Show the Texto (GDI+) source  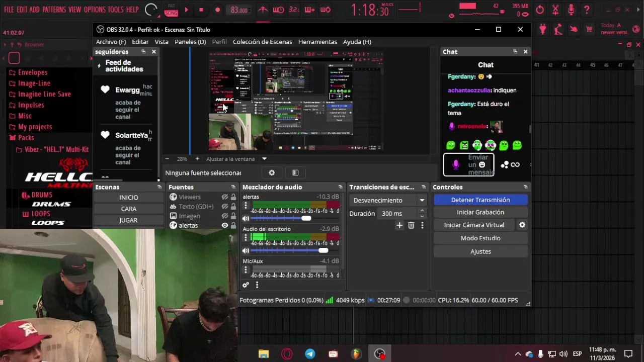[x=225, y=207]
